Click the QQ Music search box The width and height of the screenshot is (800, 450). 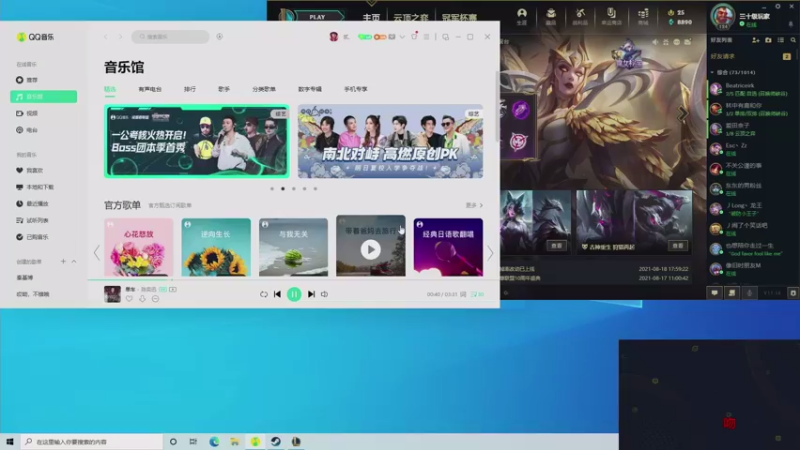tap(170, 37)
